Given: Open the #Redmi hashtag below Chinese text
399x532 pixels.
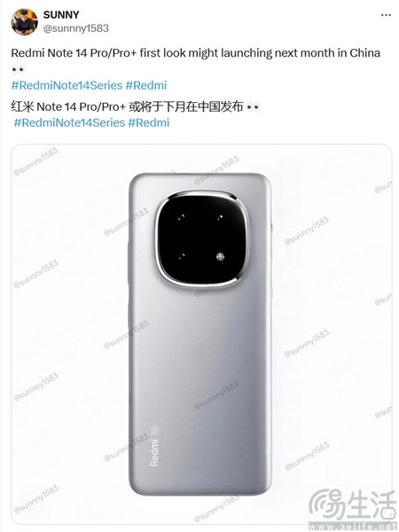Looking at the screenshot, I should (x=149, y=122).
